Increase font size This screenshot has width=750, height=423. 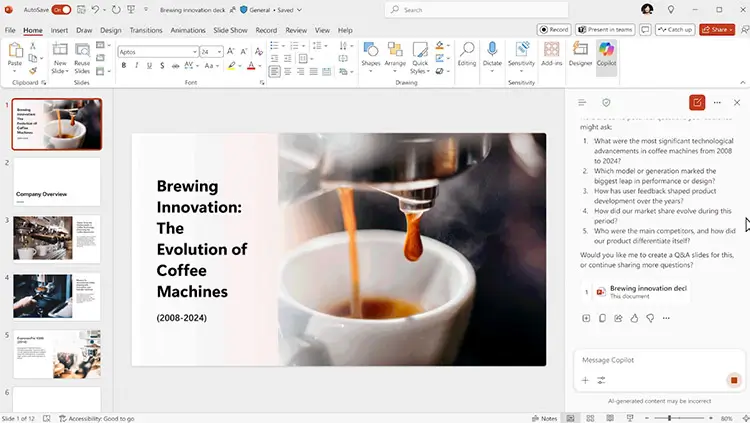point(231,51)
